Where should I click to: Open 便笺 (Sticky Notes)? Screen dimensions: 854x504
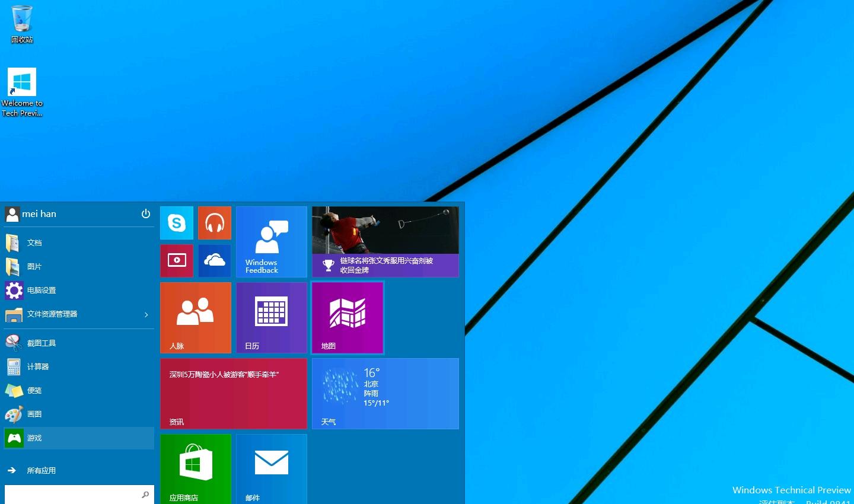79,390
